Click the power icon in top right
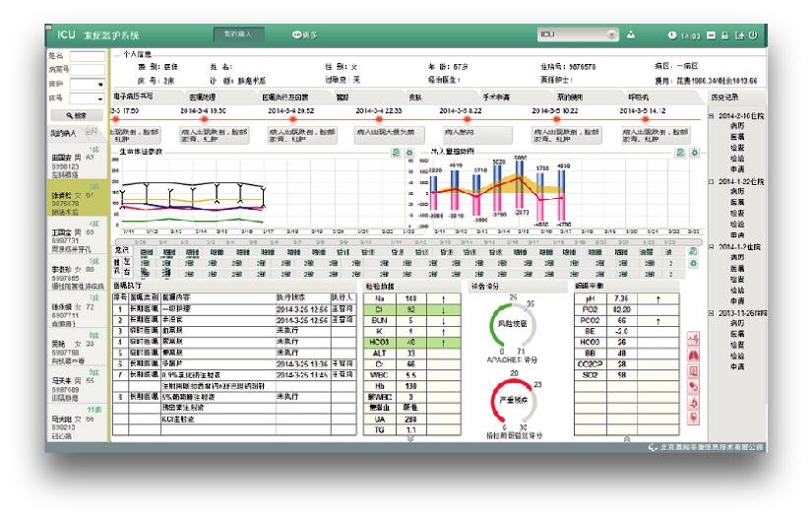The height and width of the screenshot is (520, 812). click(754, 34)
